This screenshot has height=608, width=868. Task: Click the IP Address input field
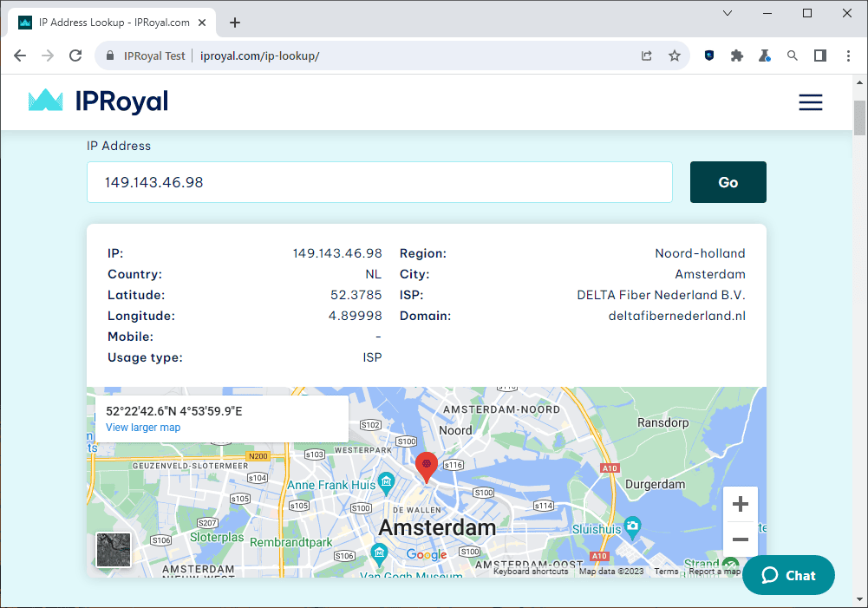(379, 182)
